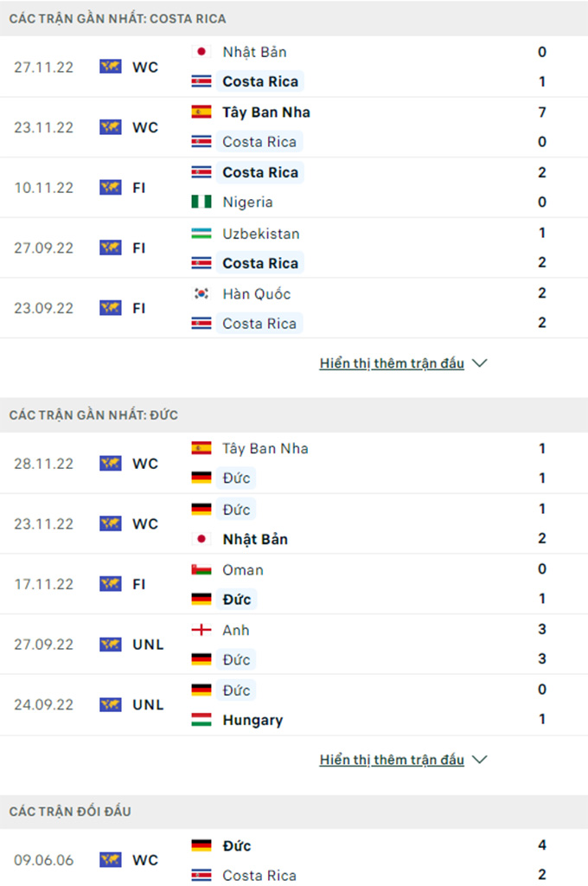Open the second 'Hiển thị thêm trận đấu' link
The height and width of the screenshot is (886, 588).
[x=392, y=760]
